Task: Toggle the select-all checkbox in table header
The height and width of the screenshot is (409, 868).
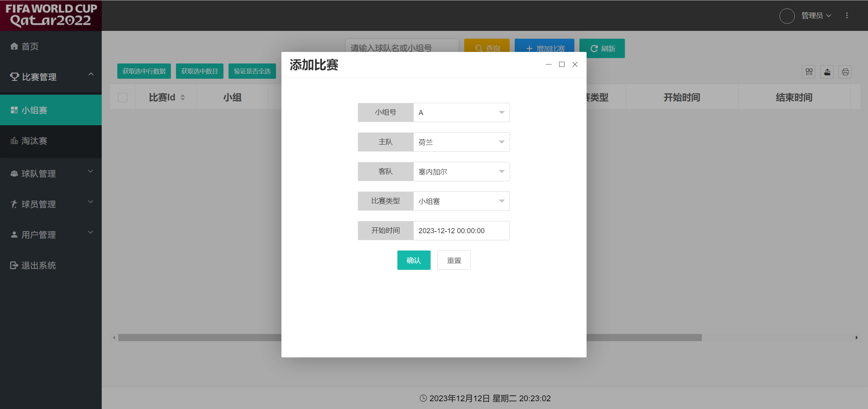Action: [122, 98]
